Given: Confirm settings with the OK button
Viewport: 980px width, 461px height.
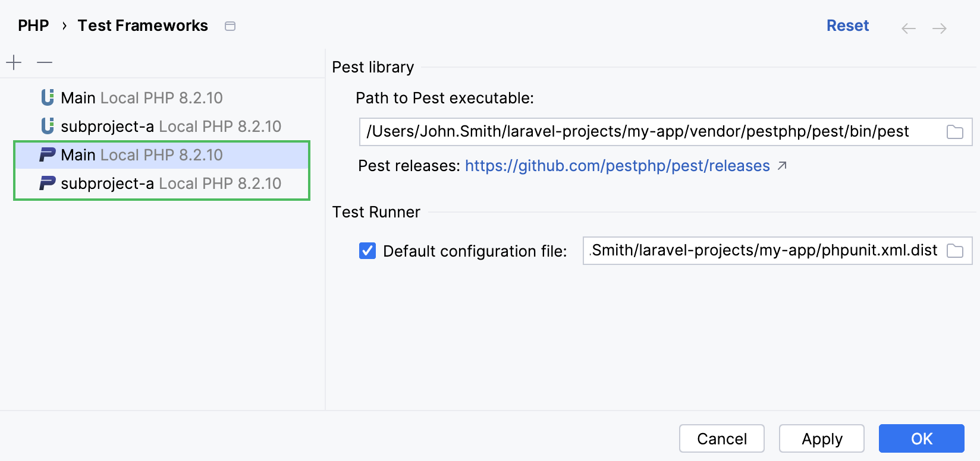Looking at the screenshot, I should click(922, 438).
